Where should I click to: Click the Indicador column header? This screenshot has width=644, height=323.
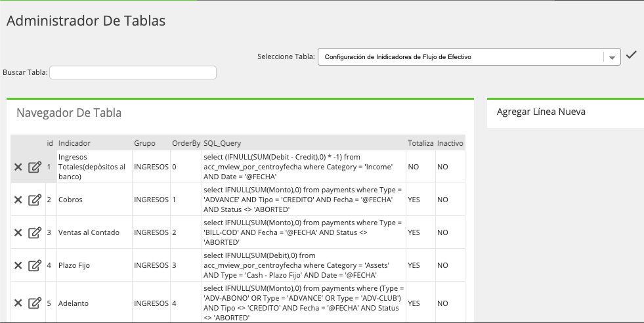74,143
